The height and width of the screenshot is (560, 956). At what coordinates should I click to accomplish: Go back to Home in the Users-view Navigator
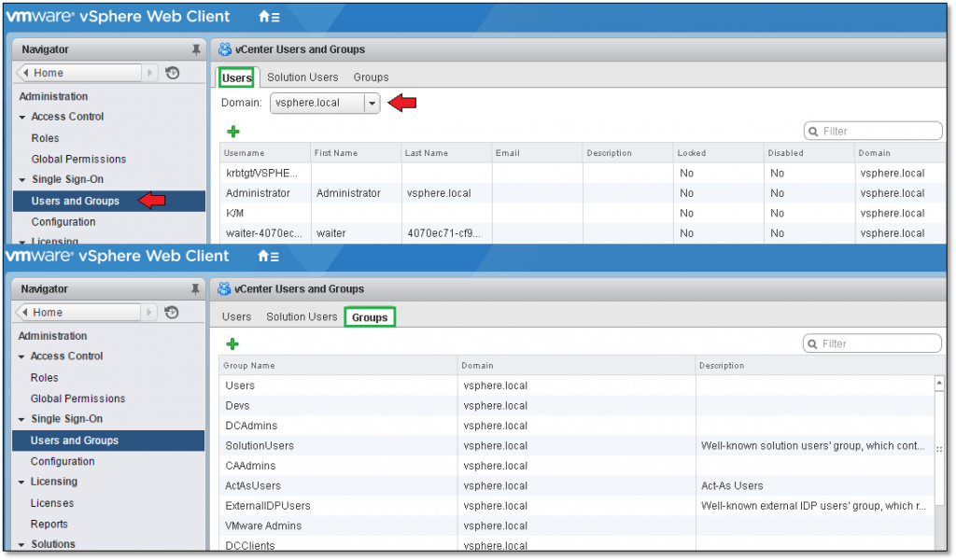79,73
